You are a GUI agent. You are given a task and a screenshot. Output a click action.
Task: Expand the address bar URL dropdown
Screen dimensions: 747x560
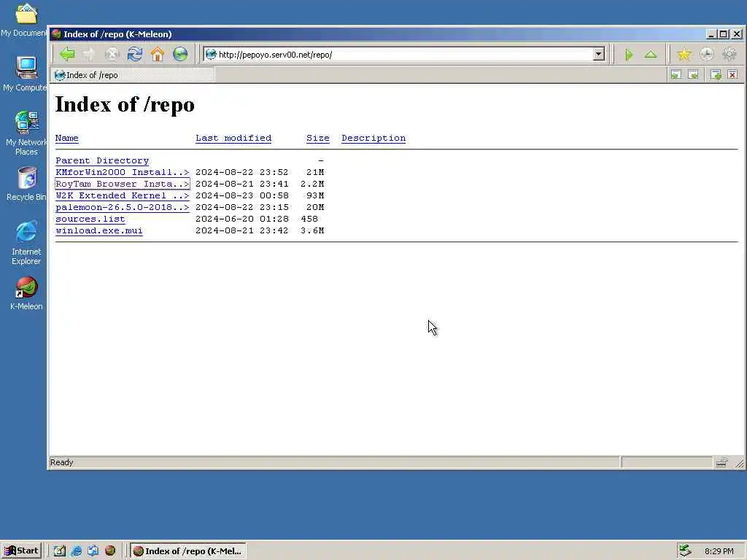click(x=599, y=54)
